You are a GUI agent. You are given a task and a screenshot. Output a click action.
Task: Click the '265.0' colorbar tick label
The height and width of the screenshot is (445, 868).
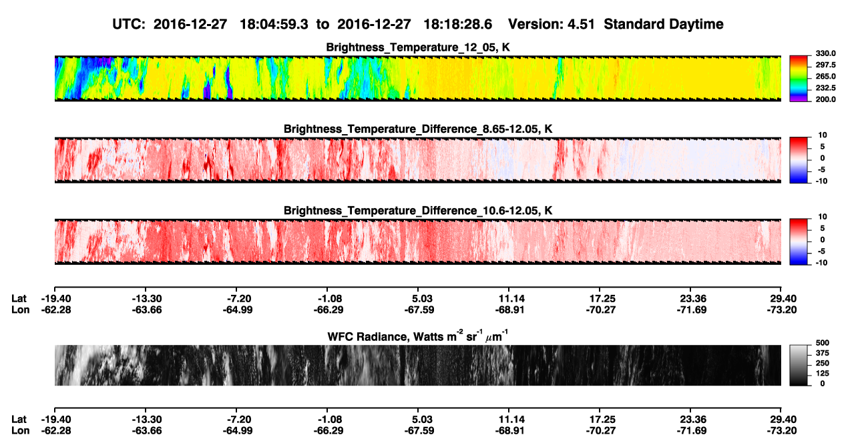[825, 76]
